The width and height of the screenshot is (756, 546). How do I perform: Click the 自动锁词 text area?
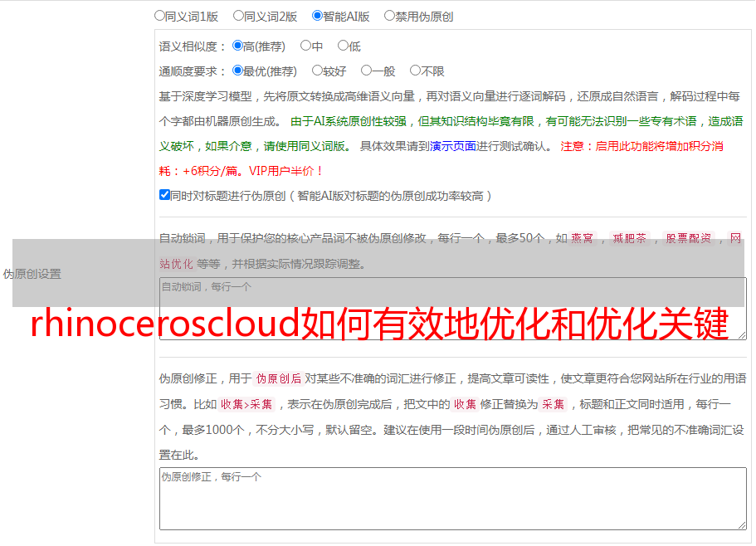coord(453,309)
